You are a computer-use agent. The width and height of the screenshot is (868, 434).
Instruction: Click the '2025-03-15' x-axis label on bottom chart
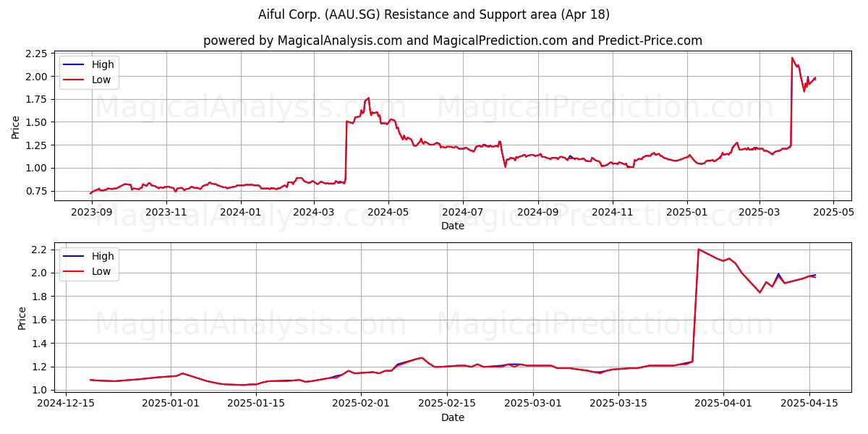tap(619, 404)
